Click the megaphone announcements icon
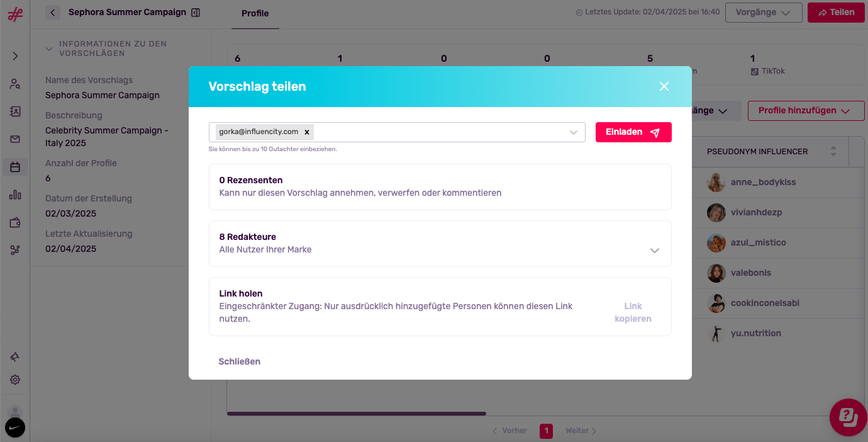Viewport: 868px width, 442px height. pyautogui.click(x=15, y=357)
